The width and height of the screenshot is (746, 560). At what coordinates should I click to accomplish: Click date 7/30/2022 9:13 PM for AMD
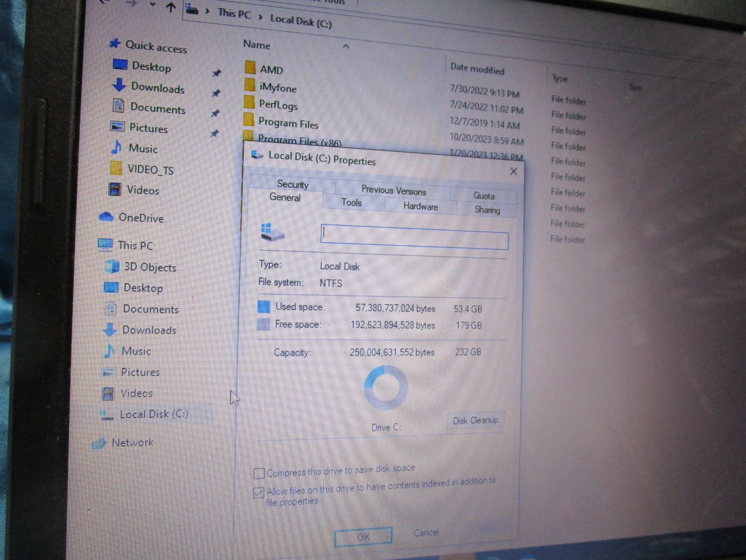484,91
